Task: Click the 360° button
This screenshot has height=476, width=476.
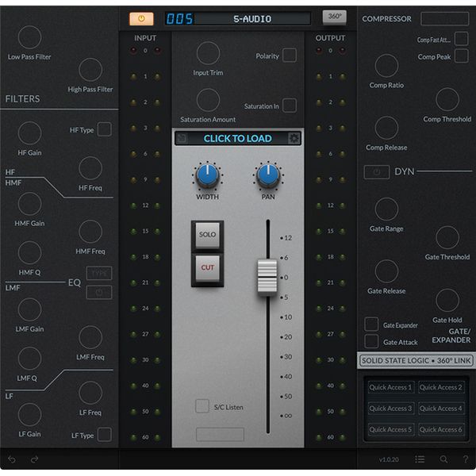Action: (x=334, y=17)
